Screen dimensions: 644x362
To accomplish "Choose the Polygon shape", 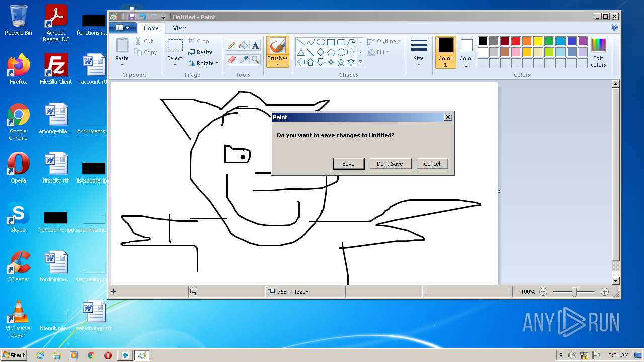I will [351, 42].
